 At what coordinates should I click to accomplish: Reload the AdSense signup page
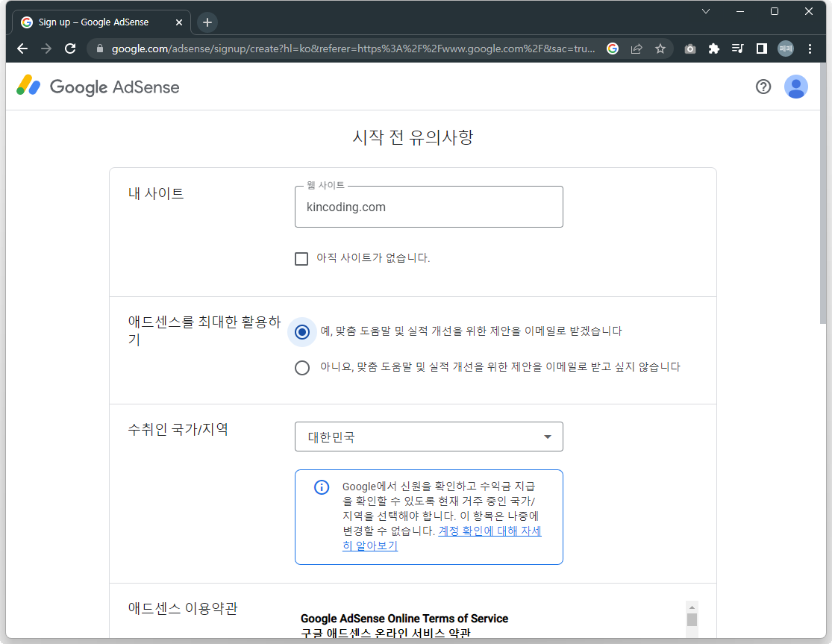click(x=70, y=49)
